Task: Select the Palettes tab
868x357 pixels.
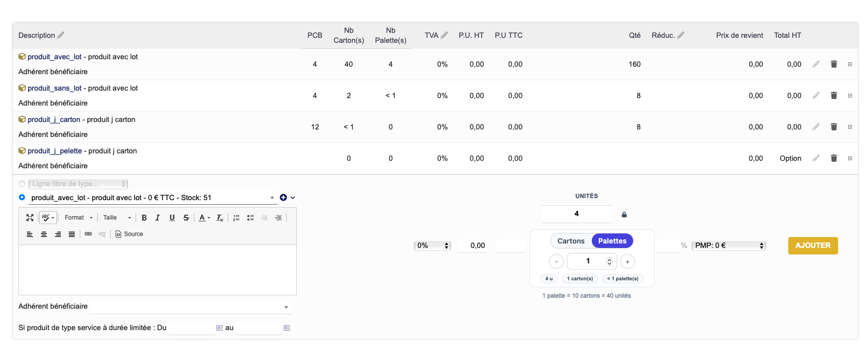Action: pos(612,241)
